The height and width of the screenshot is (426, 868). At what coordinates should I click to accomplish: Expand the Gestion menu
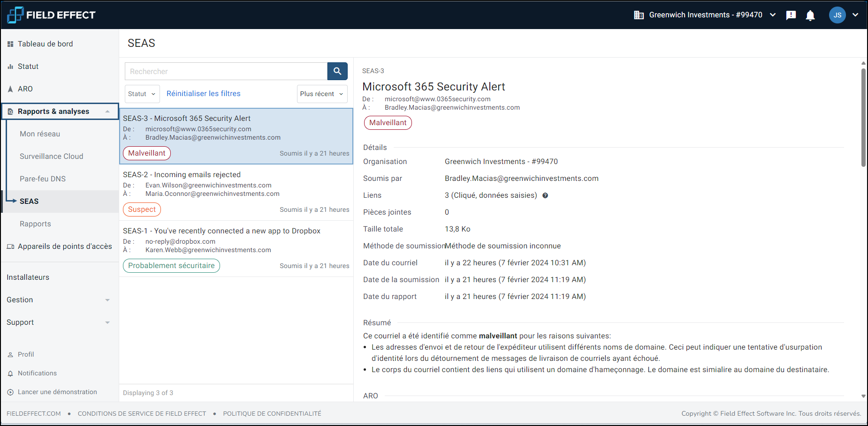[x=60, y=300]
